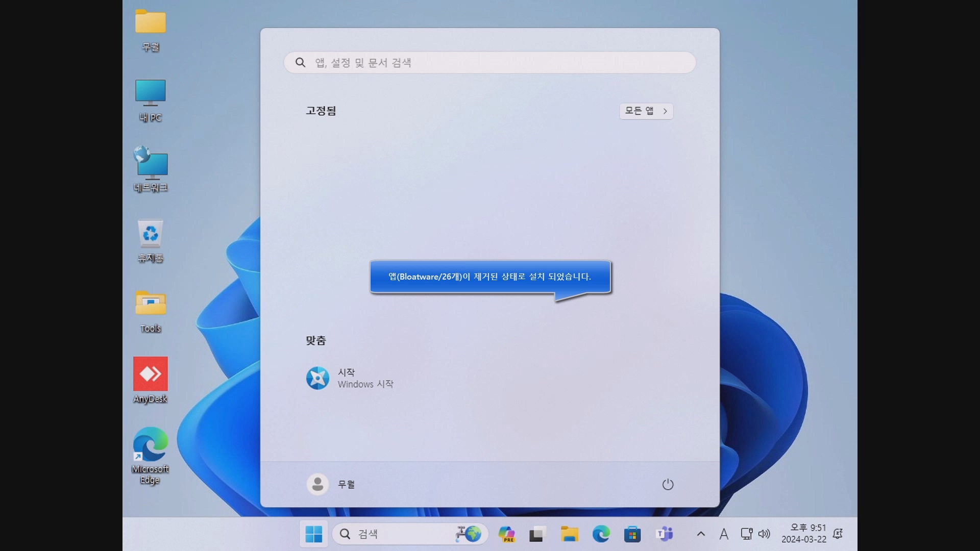Open the Windows 시작 recommended item

click(350, 378)
